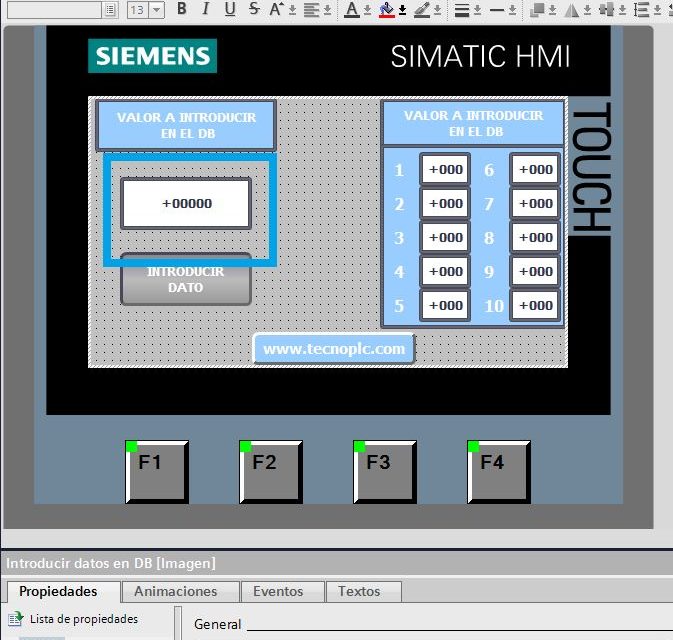Viewport: 673px width, 640px height.
Task: Open dropdown arrow next to increase font size
Action: [292, 10]
